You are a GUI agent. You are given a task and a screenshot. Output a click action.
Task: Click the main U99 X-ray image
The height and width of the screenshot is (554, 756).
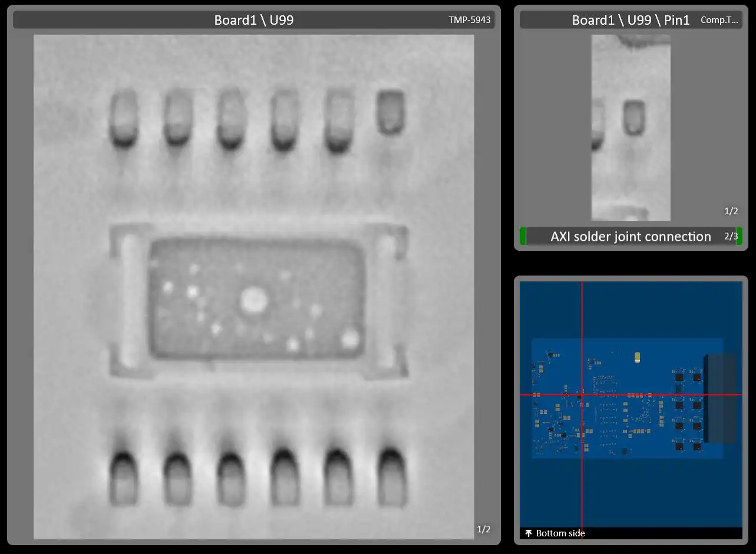[x=254, y=287]
